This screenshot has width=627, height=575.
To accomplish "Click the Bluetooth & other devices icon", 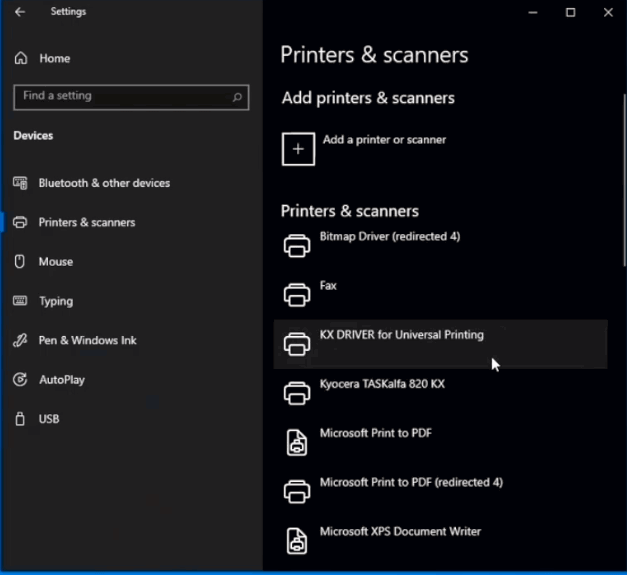I will 20,183.
